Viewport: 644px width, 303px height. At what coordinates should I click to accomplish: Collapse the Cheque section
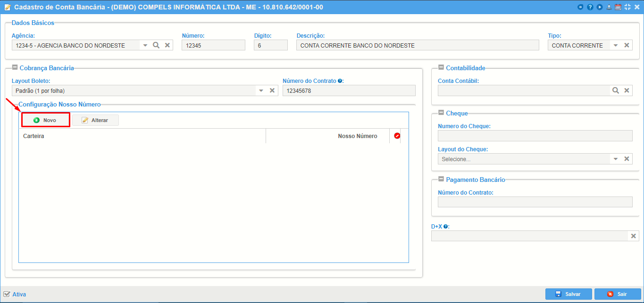pyautogui.click(x=441, y=113)
